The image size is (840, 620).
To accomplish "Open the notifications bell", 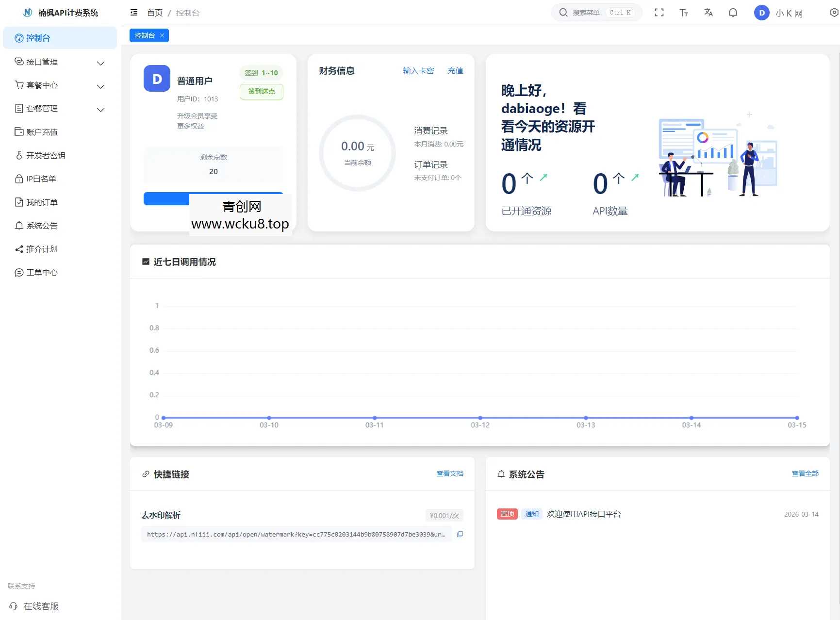I will [733, 13].
